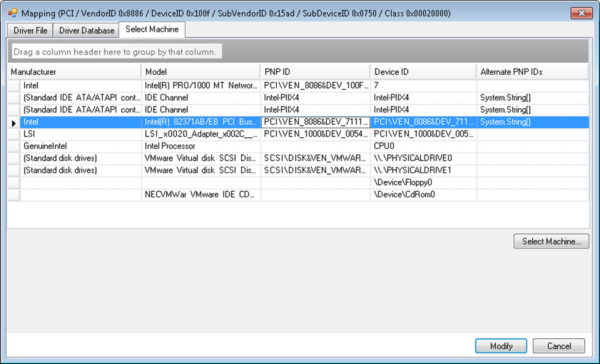Select the Select Machine tab
This screenshot has width=600, height=364.
coord(152,30)
